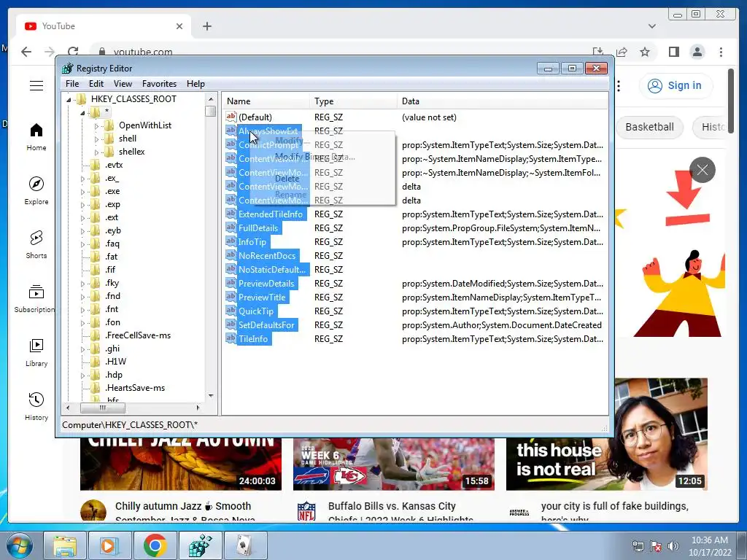
Task: Open Chrome from the taskbar
Action: [x=155, y=545]
